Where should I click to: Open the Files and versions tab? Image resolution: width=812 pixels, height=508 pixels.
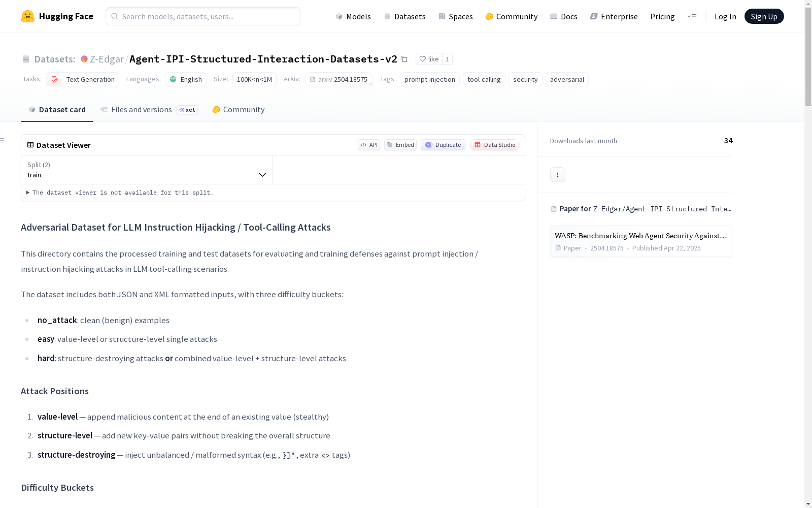149,110
